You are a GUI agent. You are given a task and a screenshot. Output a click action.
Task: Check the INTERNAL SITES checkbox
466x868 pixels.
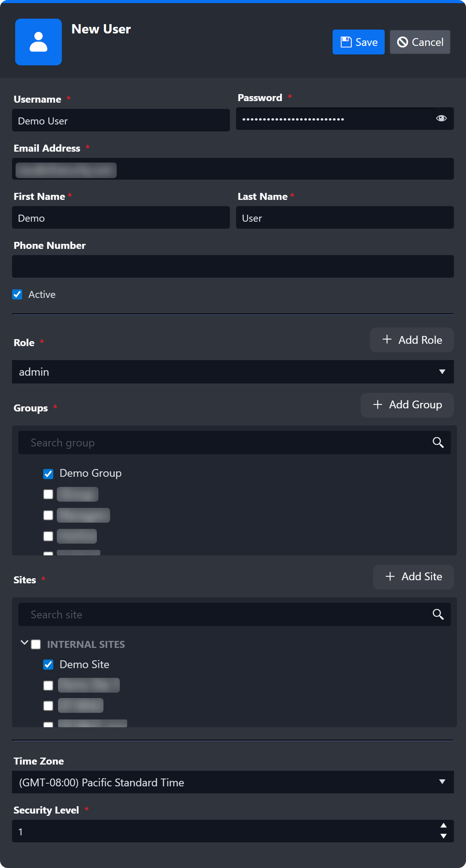tap(36, 644)
